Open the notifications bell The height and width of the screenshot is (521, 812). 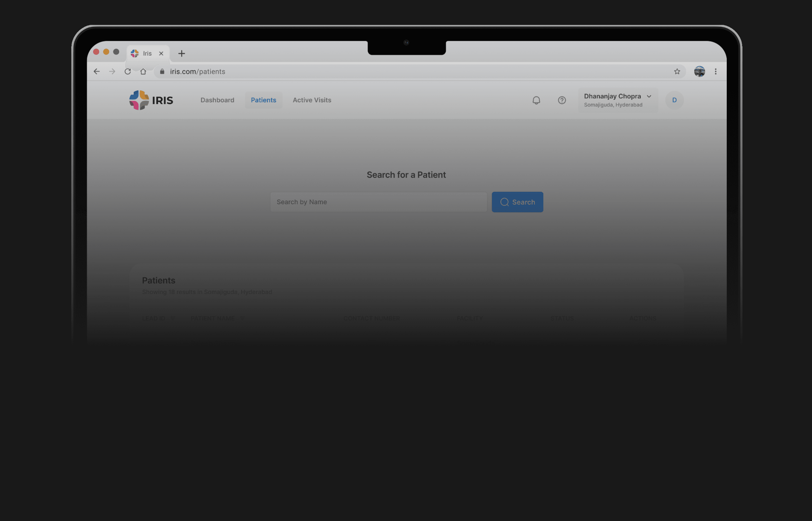[536, 100]
